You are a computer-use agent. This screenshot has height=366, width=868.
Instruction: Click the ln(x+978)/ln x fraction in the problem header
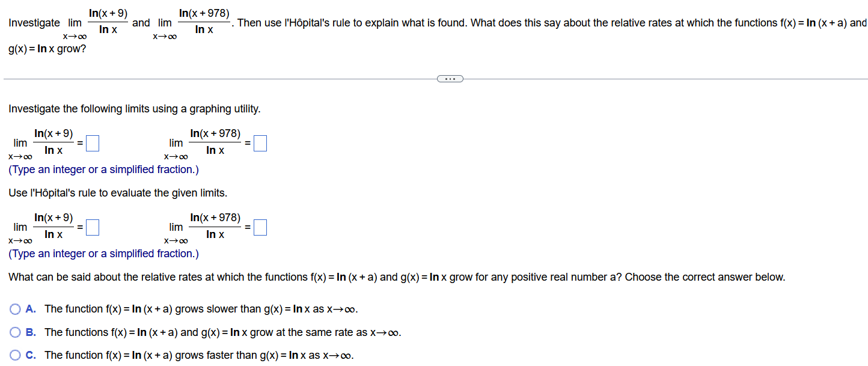point(204,21)
